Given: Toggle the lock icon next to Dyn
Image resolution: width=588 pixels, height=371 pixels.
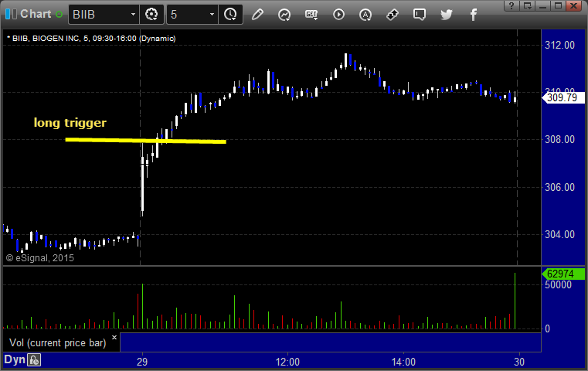Looking at the screenshot, I should (34, 360).
